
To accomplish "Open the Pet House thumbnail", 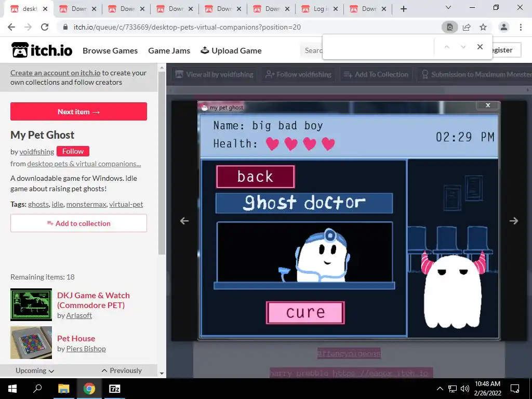I will [x=31, y=343].
